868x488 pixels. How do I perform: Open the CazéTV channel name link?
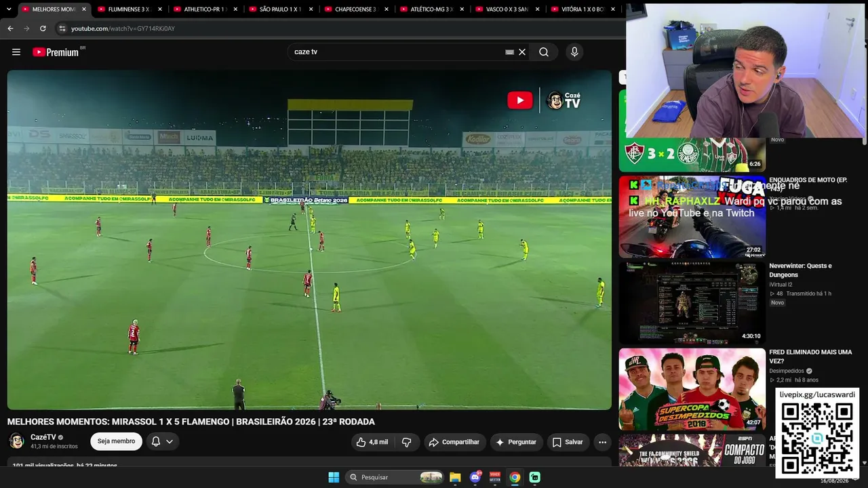click(43, 437)
